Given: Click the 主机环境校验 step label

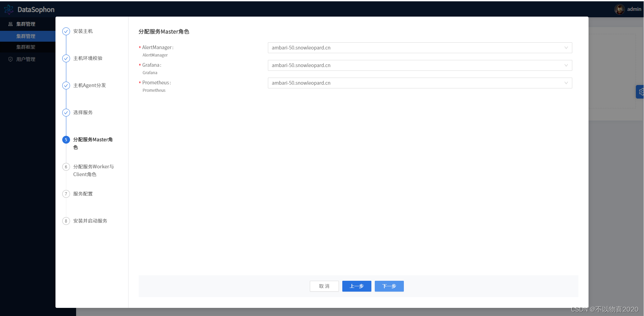Looking at the screenshot, I should 88,58.
